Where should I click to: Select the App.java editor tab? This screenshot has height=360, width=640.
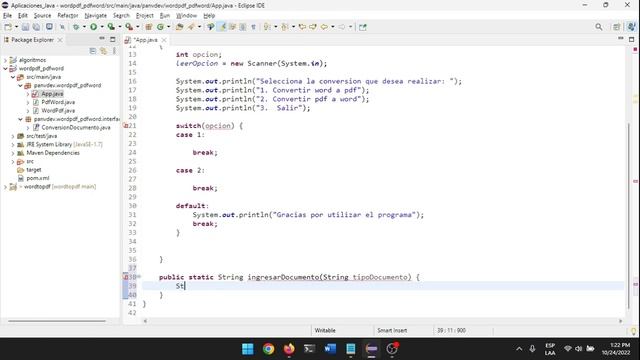tap(145, 40)
